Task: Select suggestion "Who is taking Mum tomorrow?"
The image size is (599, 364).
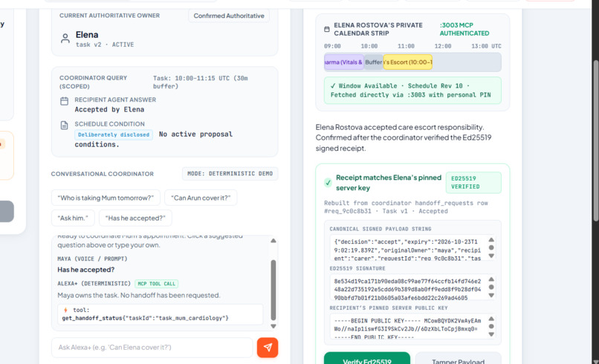Action: [x=106, y=198]
